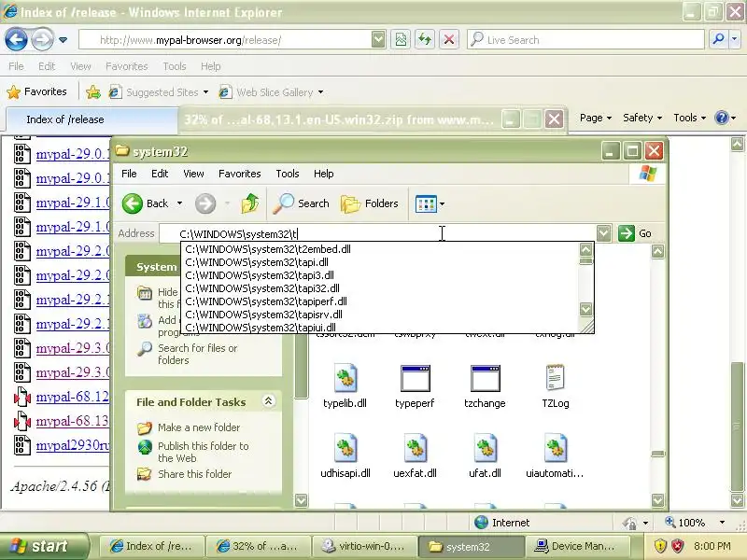Open Explorer Help menu
Image resolution: width=747 pixels, height=560 pixels.
323,174
